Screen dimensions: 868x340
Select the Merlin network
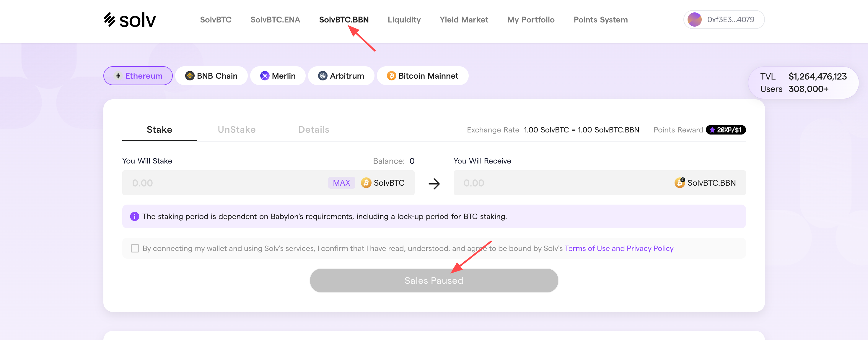point(278,76)
